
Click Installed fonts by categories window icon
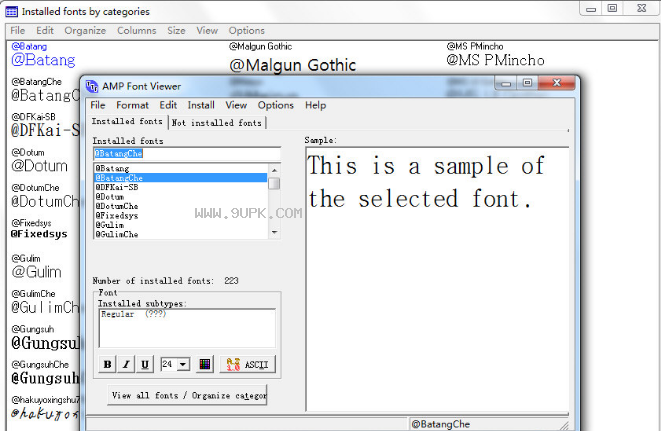[x=11, y=11]
